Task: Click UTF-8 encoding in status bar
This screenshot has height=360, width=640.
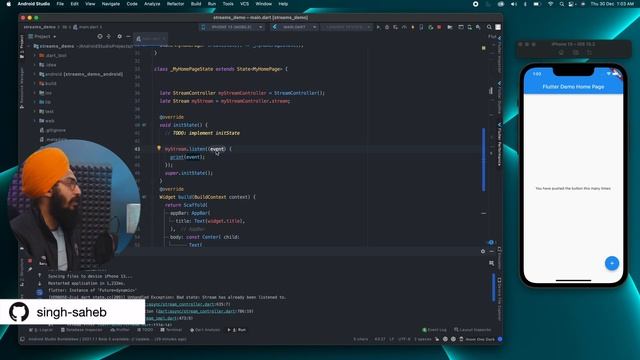Action: point(404,339)
